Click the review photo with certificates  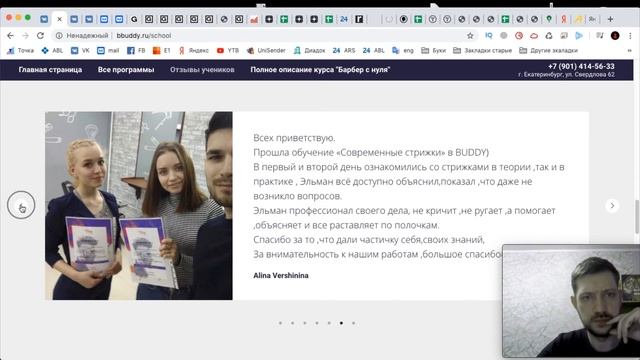[x=139, y=206]
